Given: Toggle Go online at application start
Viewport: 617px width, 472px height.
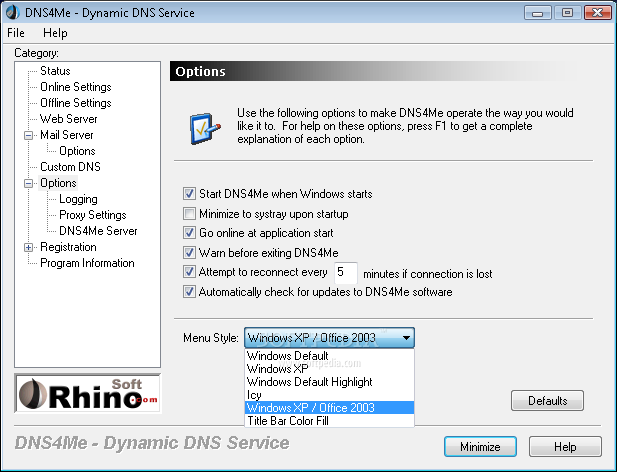Looking at the screenshot, I should coord(189,232).
